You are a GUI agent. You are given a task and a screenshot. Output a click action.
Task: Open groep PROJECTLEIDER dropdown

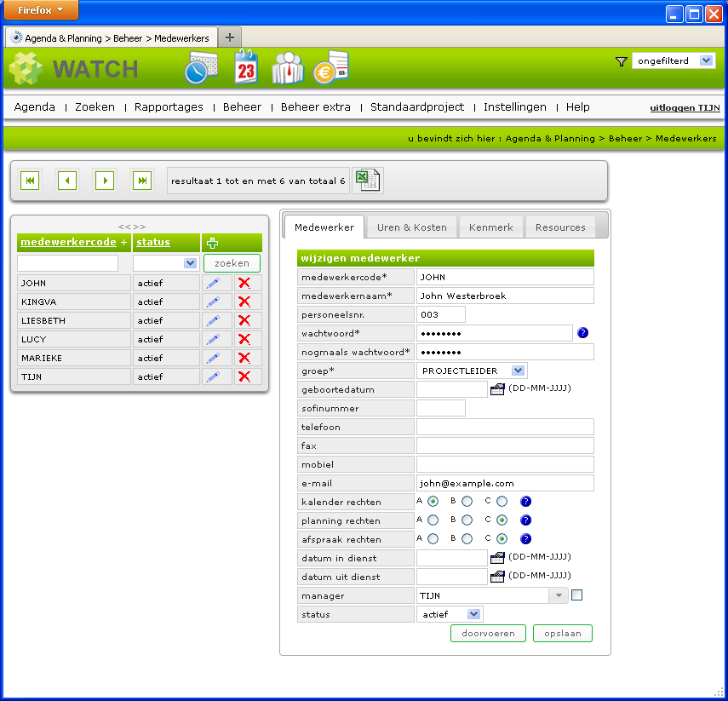pos(472,371)
